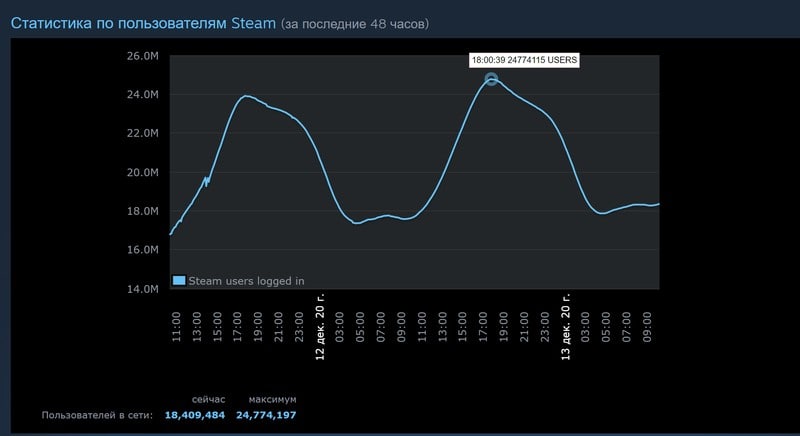Screen dimensions: 800x436
Task: Click the 'Пользователей в сети:' label
Action: pyautogui.click(x=97, y=415)
